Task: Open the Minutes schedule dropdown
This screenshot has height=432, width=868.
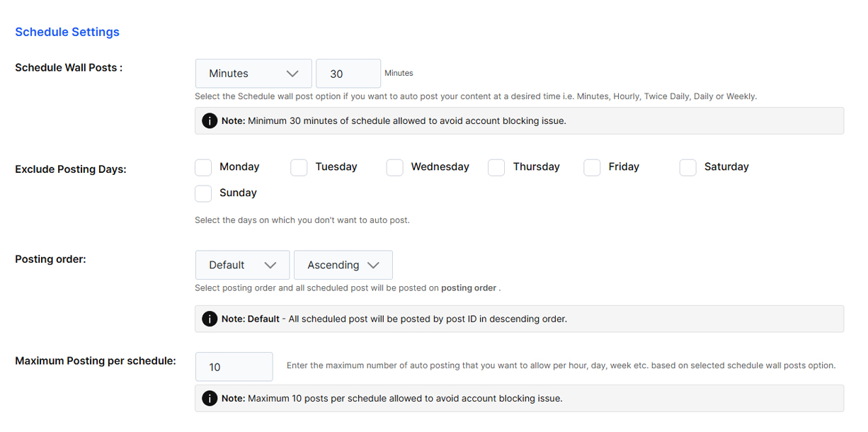Action: pos(253,74)
